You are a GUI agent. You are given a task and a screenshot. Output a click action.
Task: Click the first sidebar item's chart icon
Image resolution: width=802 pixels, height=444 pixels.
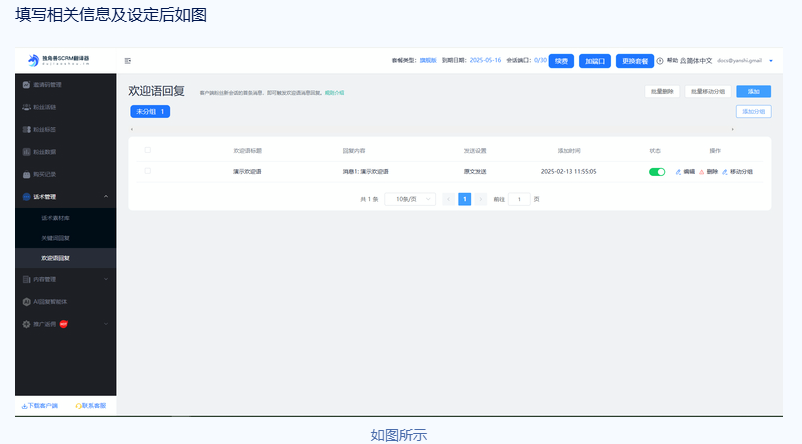(27, 84)
